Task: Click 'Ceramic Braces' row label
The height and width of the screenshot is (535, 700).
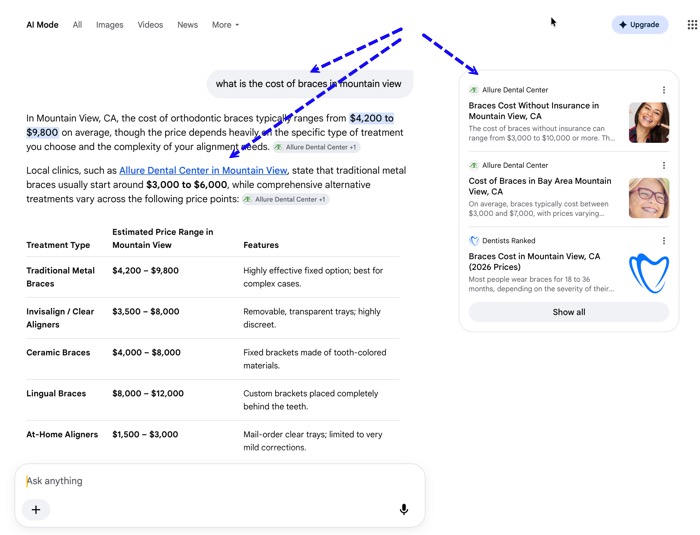Action: [58, 352]
